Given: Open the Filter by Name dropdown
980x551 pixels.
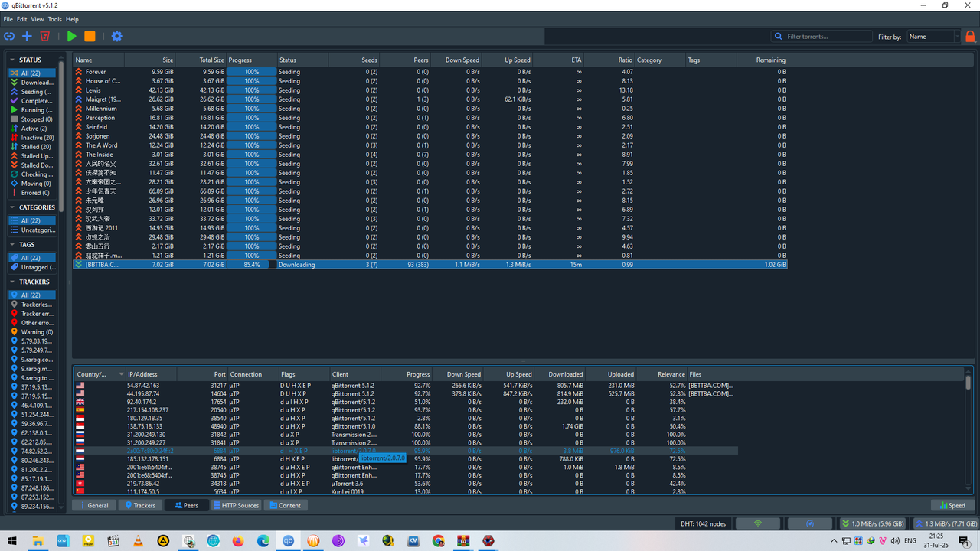Looking at the screenshot, I should pyautogui.click(x=933, y=37).
